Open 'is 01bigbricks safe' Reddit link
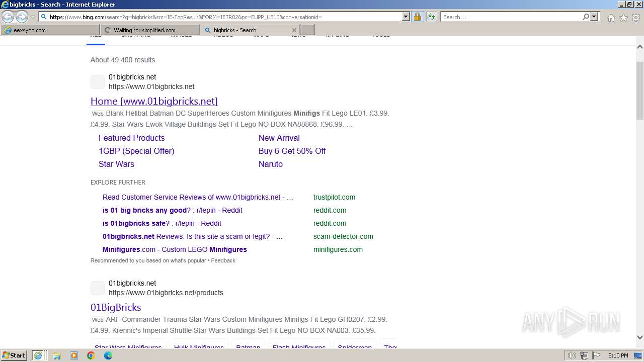Image resolution: width=644 pixels, height=362 pixels. tap(162, 223)
